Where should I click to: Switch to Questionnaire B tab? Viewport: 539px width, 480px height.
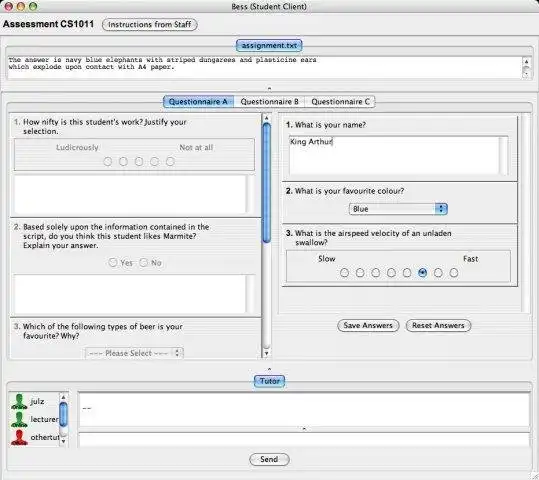270,102
